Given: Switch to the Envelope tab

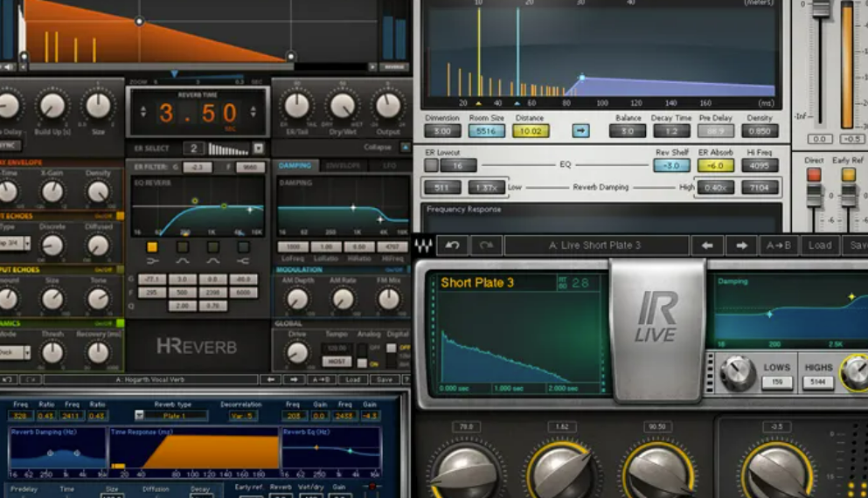Looking at the screenshot, I should click(343, 165).
